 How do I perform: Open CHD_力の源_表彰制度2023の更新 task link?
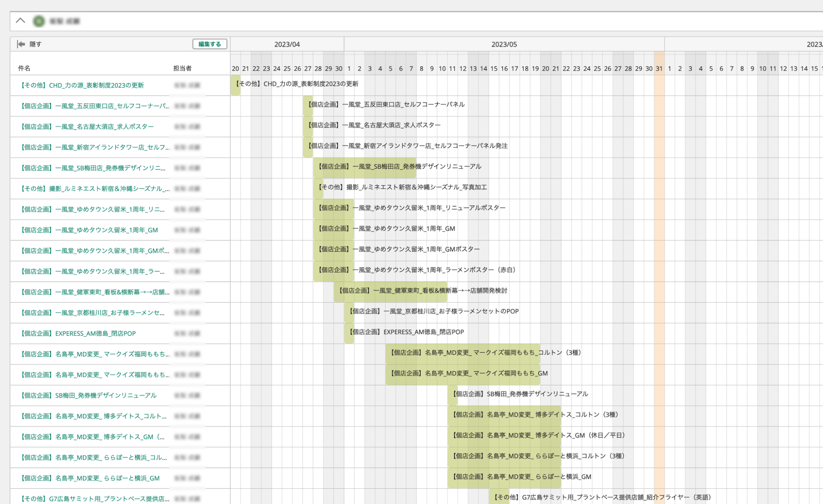tap(82, 85)
